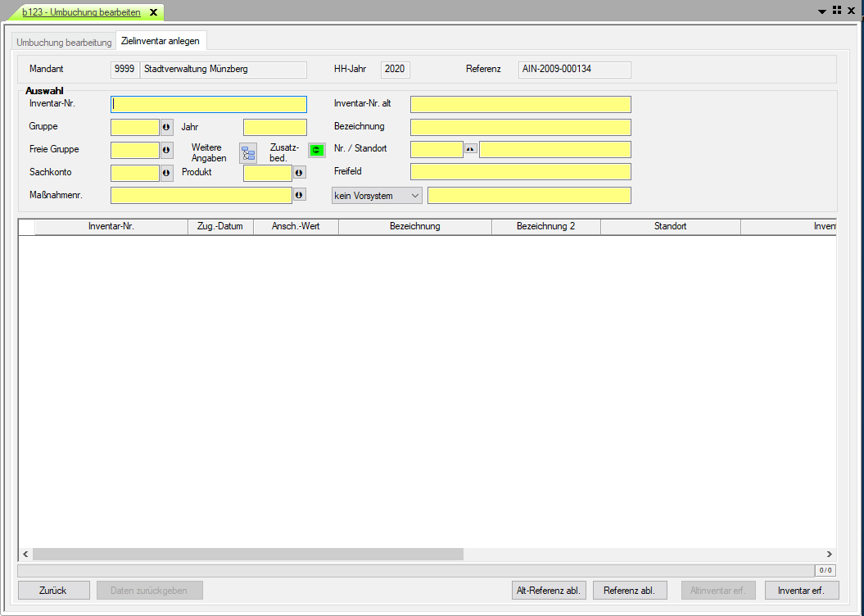The image size is (864, 616).
Task: Click the green Zusatzbed. icon
Action: 316,150
